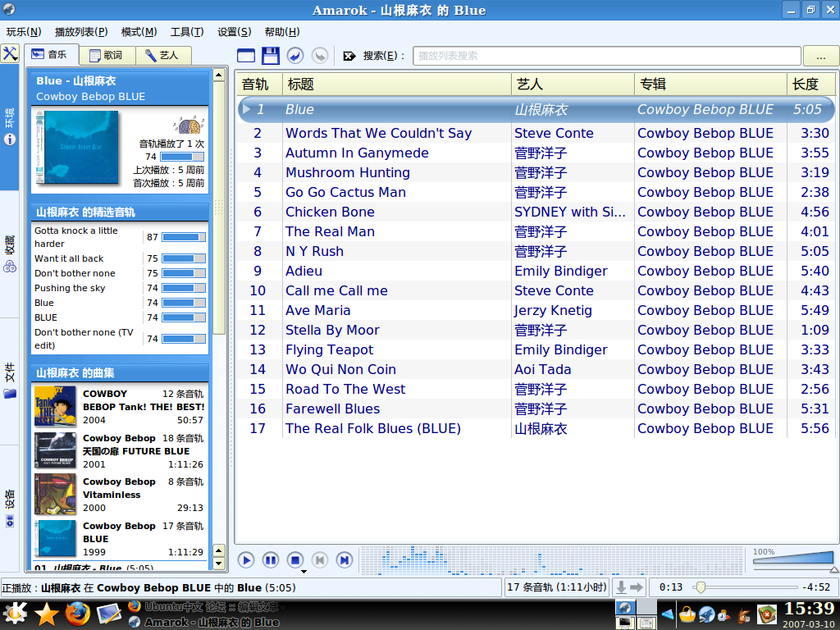Collapse the 山根麻衣 的曲集 section header

coord(120,373)
